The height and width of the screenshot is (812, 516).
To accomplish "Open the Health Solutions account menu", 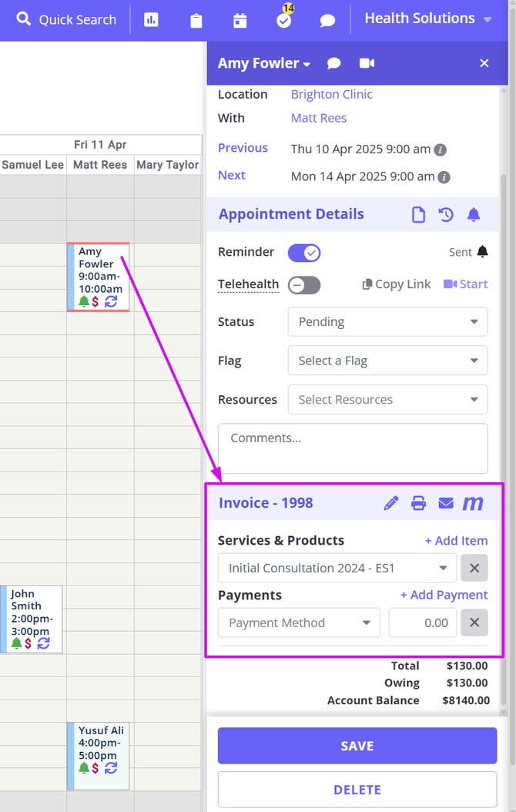I will [x=427, y=18].
